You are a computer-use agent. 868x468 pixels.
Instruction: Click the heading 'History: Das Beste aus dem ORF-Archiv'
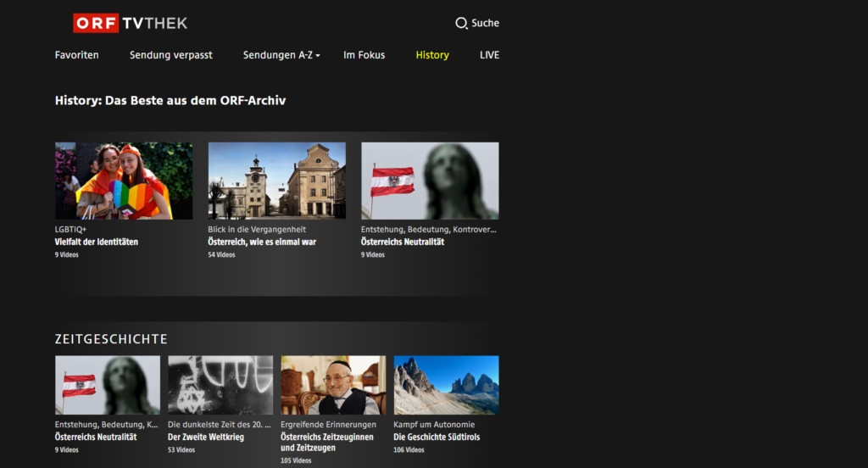tap(170, 100)
